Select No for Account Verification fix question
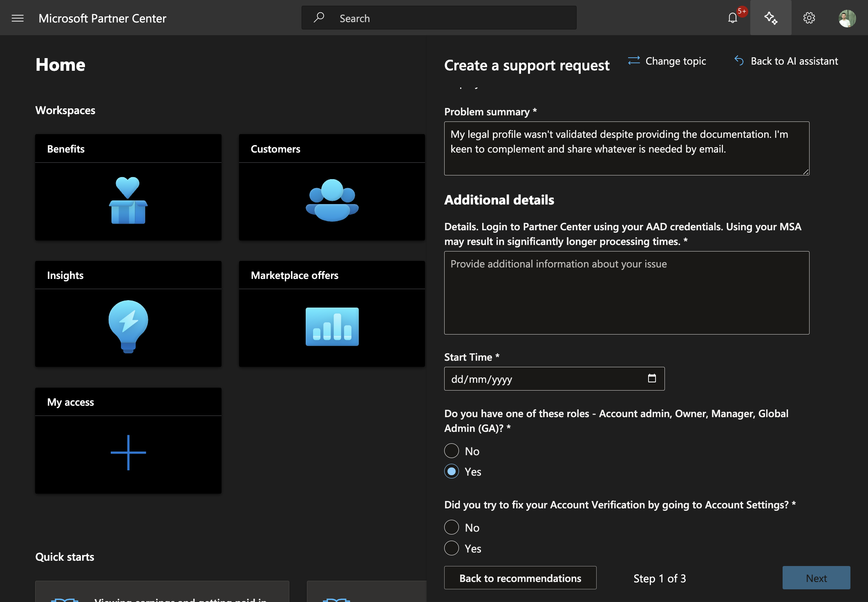Screen dimensions: 868x602 (x=452, y=528)
